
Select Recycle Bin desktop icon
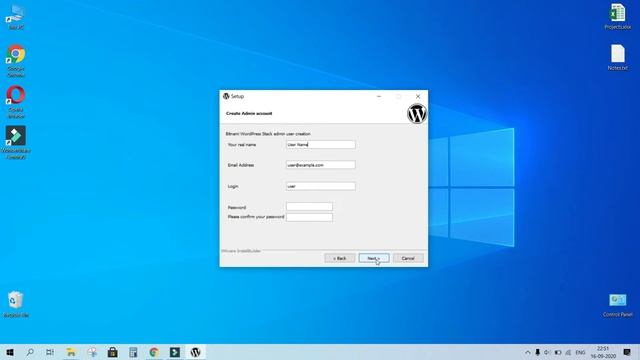16,304
